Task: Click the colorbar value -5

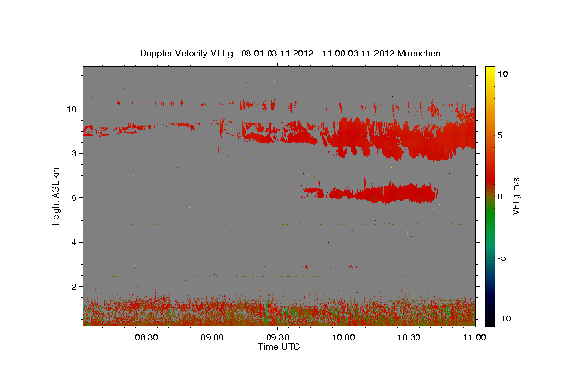Action: click(502, 258)
